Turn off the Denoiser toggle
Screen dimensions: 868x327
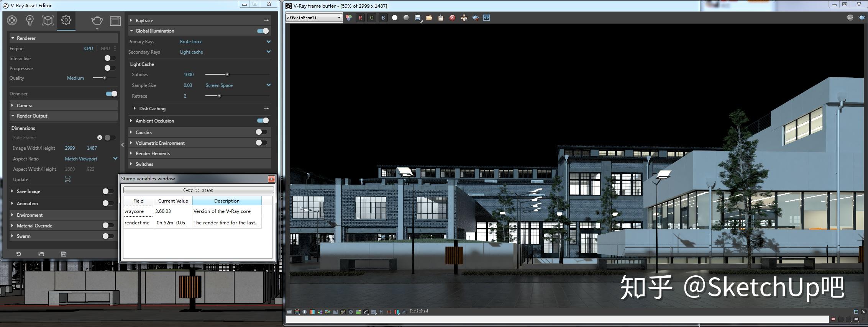click(112, 93)
